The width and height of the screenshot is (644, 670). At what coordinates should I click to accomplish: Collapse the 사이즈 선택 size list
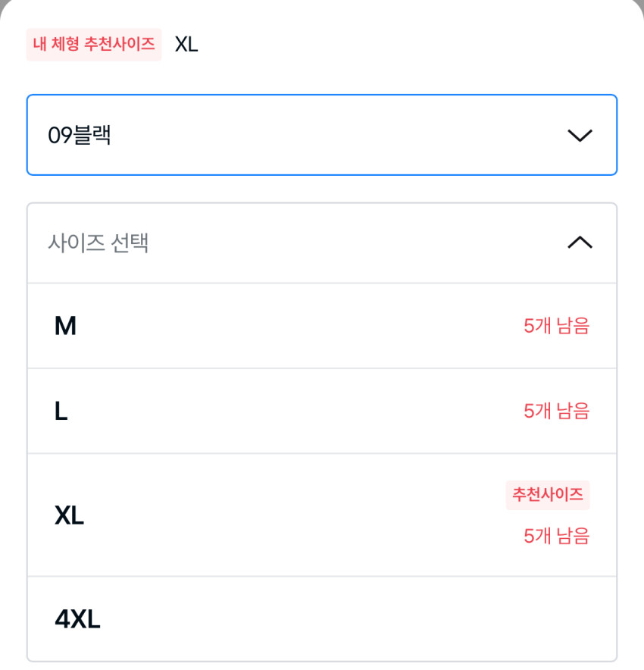[x=322, y=243]
